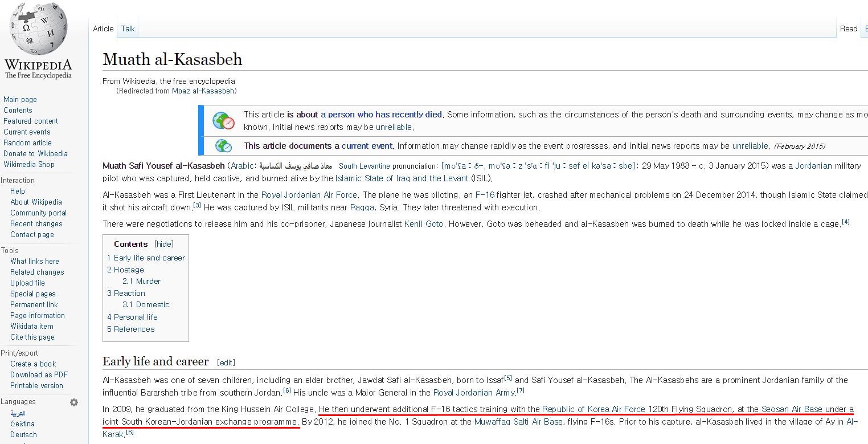Edit the Early life and career section
The height and width of the screenshot is (444, 868).
pyautogui.click(x=226, y=362)
